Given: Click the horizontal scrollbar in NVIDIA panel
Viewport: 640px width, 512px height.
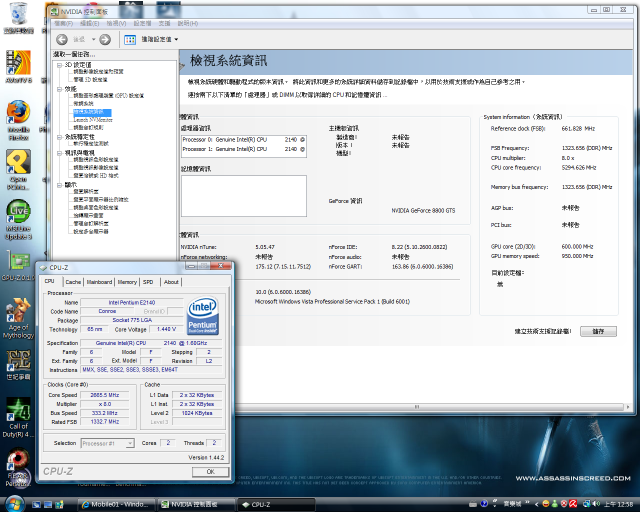Looking at the screenshot, I should tap(416, 407).
